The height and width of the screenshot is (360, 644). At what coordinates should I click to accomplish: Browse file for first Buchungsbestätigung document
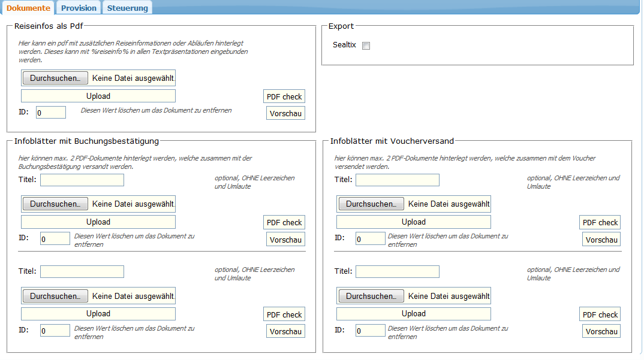pyautogui.click(x=55, y=204)
